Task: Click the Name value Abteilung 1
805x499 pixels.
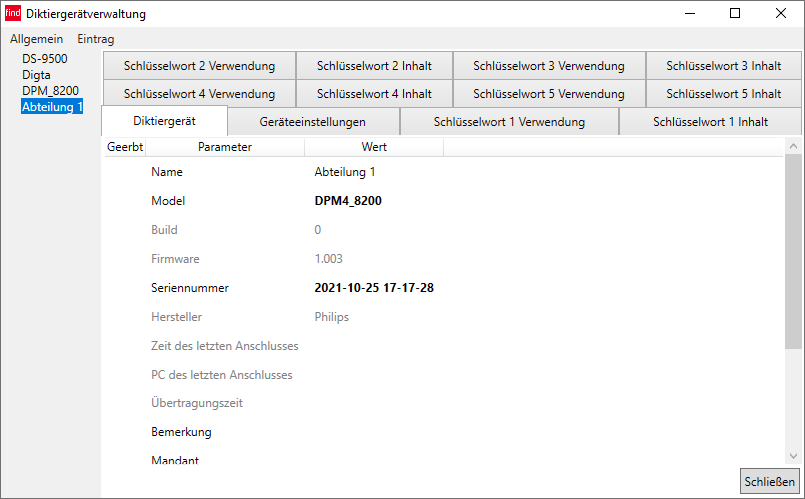Action: pos(345,172)
